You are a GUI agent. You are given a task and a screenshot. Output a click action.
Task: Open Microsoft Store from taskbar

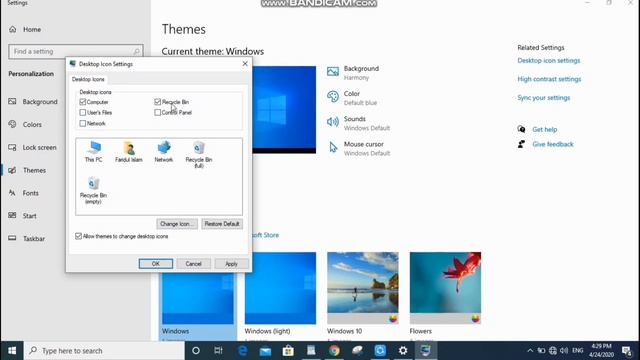[288, 351]
